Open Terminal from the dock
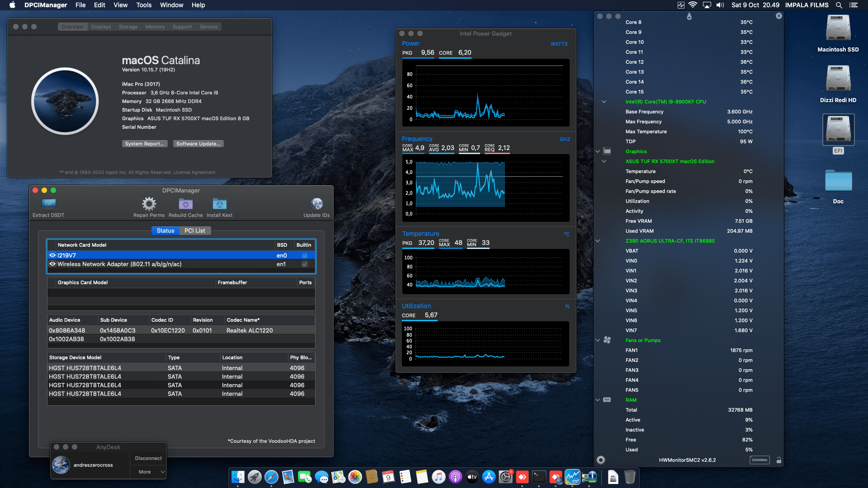The height and width of the screenshot is (488, 868). pos(539,477)
